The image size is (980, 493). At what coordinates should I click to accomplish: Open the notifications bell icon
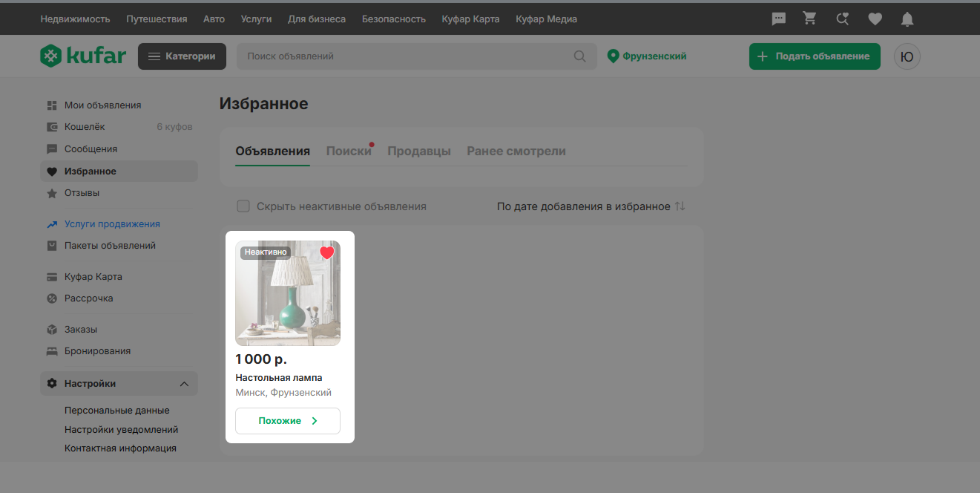pyautogui.click(x=907, y=19)
